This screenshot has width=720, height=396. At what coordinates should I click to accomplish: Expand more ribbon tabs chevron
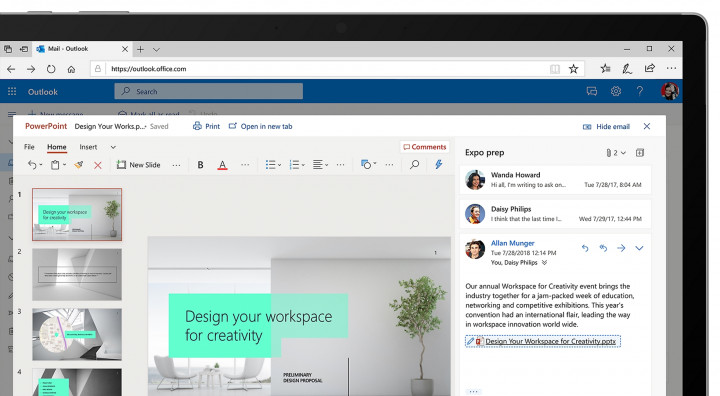[113, 147]
